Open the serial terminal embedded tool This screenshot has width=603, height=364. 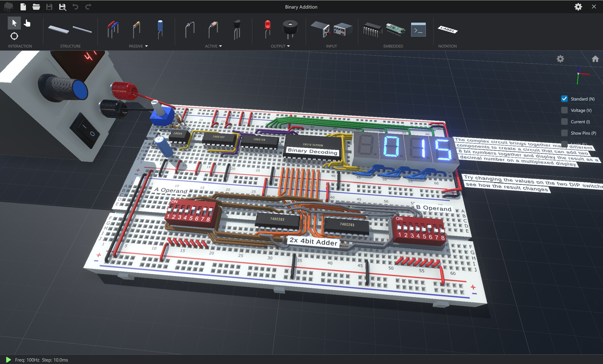(418, 30)
